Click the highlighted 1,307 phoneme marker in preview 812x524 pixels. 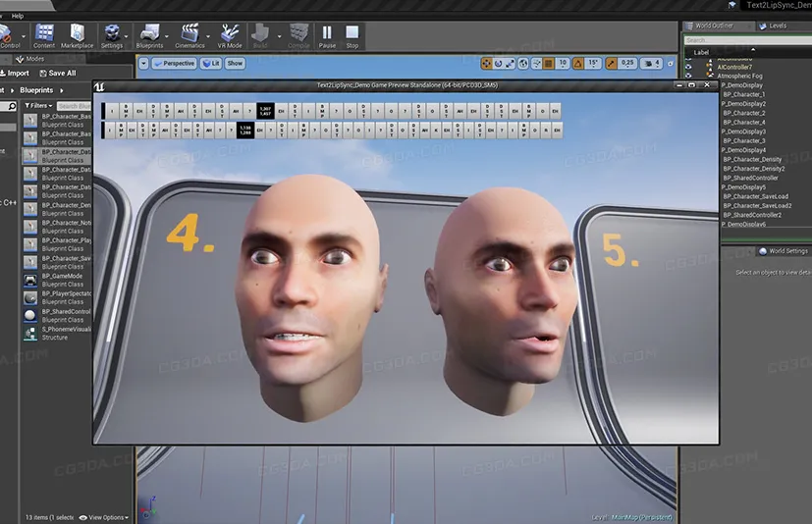[x=265, y=111]
